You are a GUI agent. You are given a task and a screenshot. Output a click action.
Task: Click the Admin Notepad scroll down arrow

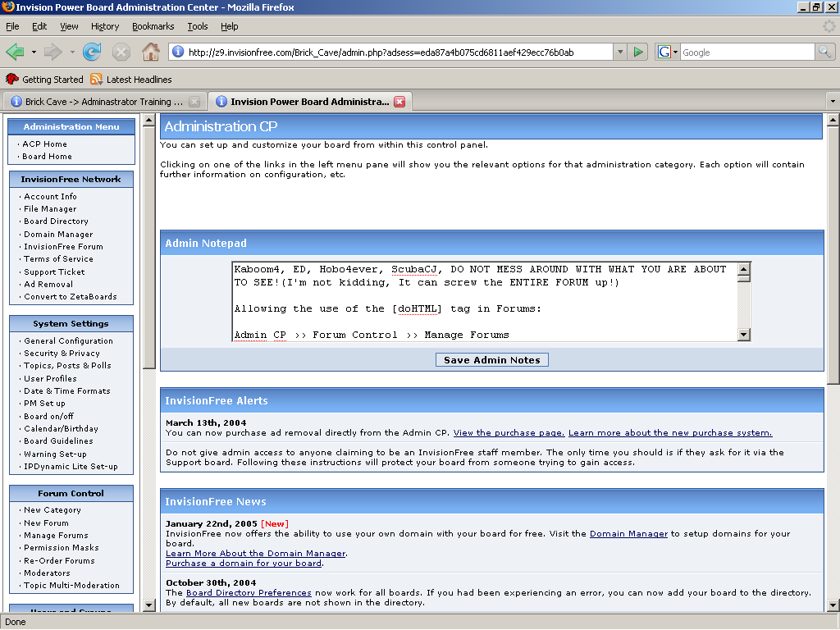click(x=743, y=335)
